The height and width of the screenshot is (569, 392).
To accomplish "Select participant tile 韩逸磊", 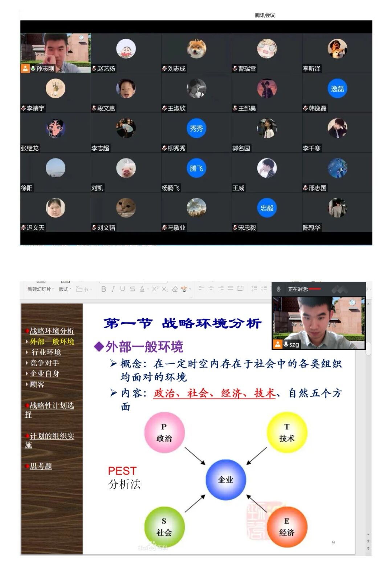I will tap(337, 93).
